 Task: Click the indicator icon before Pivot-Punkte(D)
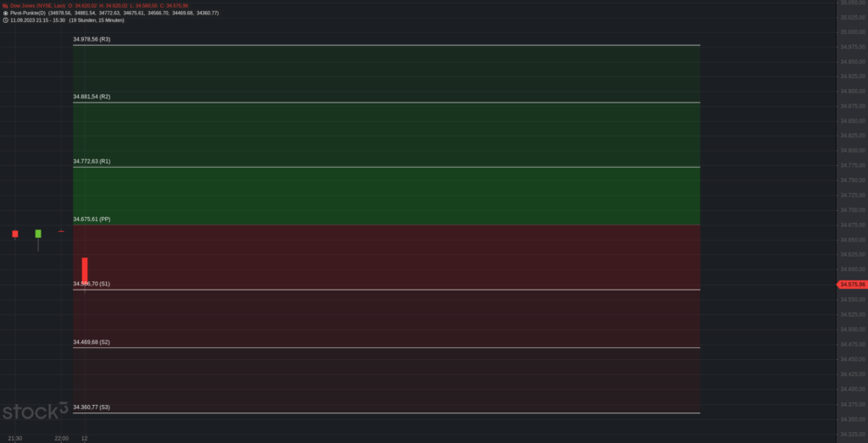(5, 13)
